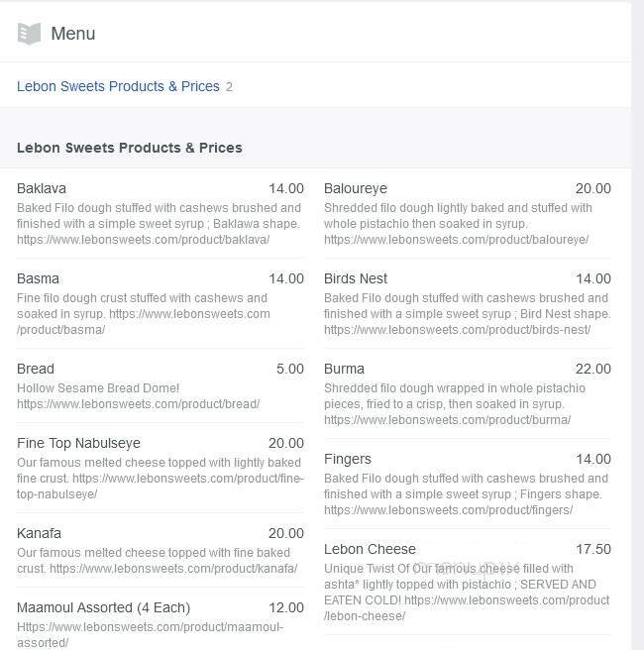The height and width of the screenshot is (650, 644).
Task: Click the Menu heading text
Action: point(73,34)
